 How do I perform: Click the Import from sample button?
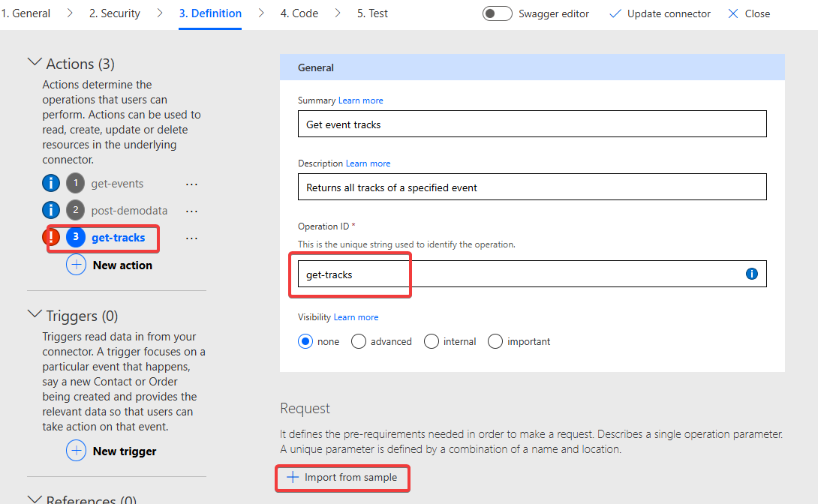click(342, 478)
